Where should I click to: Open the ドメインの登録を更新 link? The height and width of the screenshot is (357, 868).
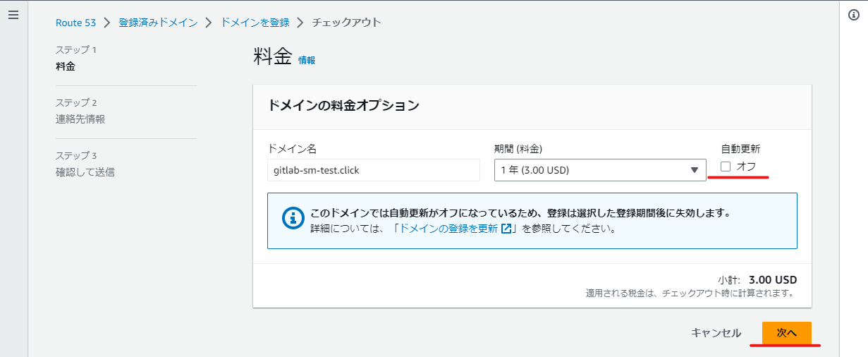click(448, 229)
